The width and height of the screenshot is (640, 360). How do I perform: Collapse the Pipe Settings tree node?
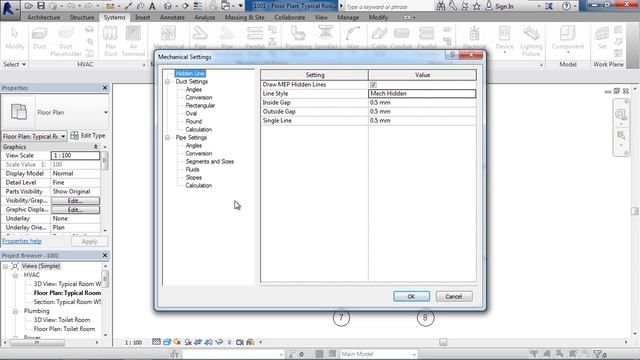167,138
